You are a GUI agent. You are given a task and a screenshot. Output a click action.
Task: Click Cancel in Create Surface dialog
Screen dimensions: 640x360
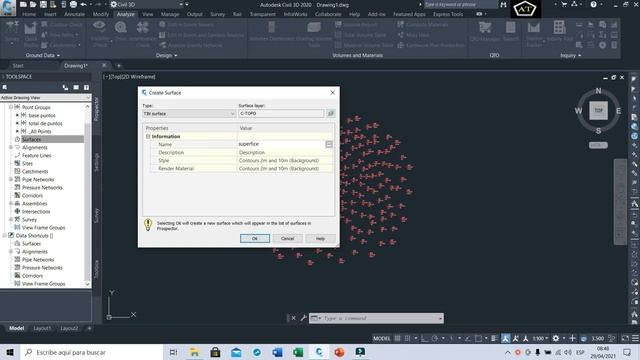287,238
